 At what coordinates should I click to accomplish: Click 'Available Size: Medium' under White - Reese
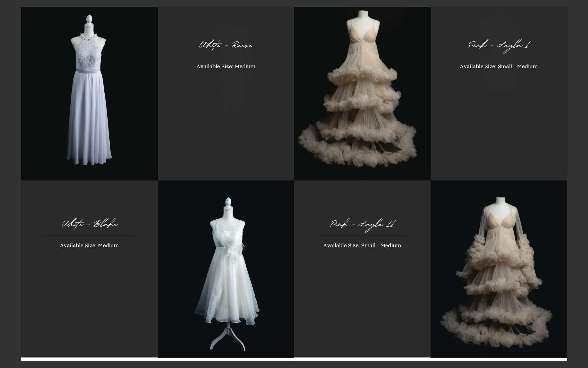[226, 66]
